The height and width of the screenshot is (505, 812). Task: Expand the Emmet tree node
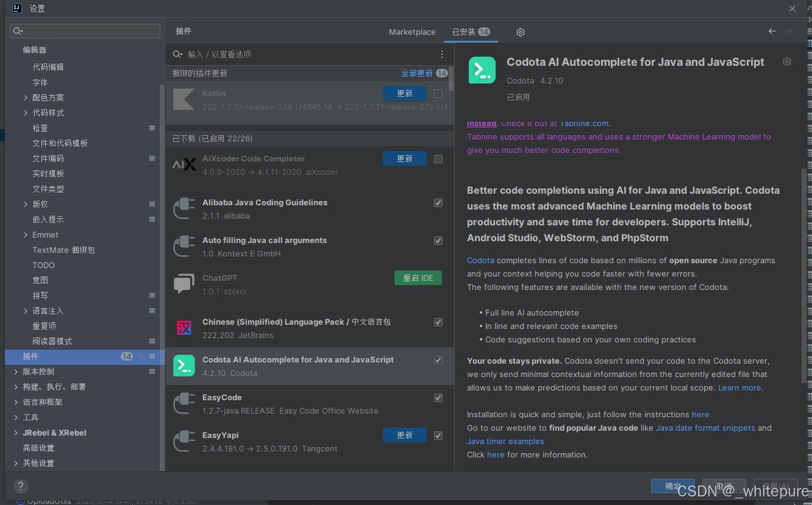click(x=26, y=235)
